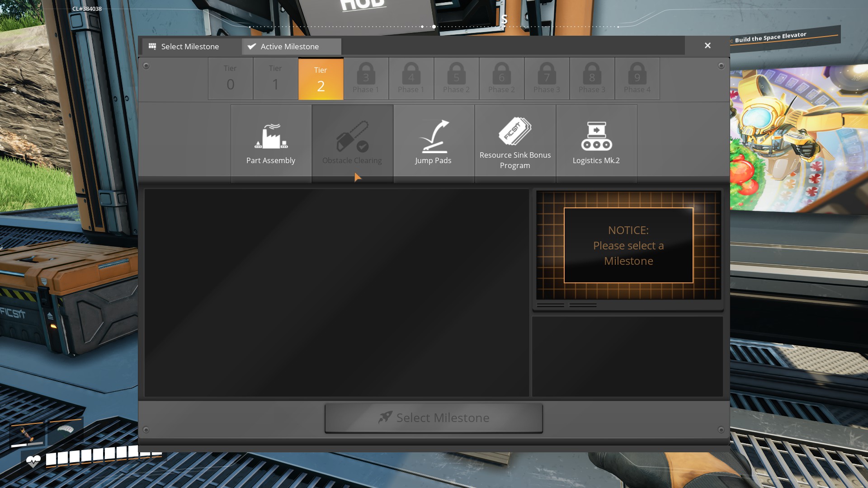This screenshot has height=488, width=868.
Task: Select the highlighted Tier 2 tab
Action: [x=321, y=79]
